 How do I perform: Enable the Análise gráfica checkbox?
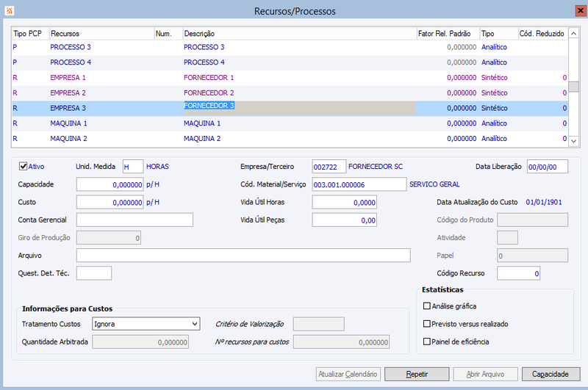coord(427,306)
